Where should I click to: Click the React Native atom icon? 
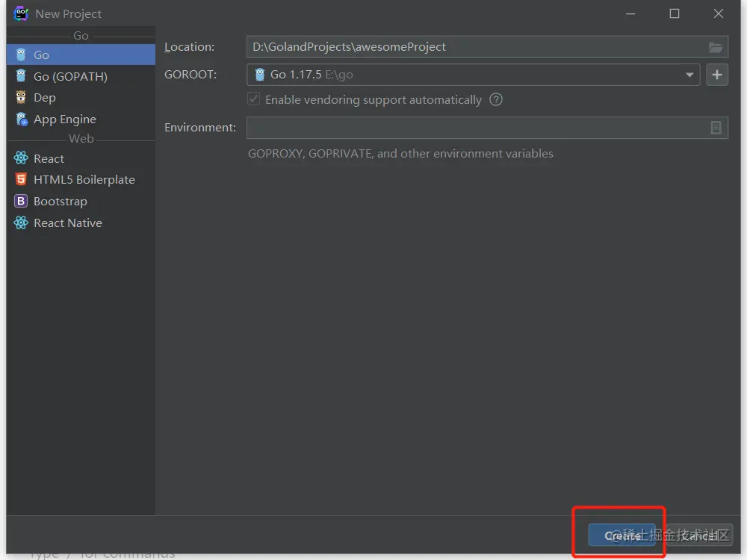coord(21,223)
